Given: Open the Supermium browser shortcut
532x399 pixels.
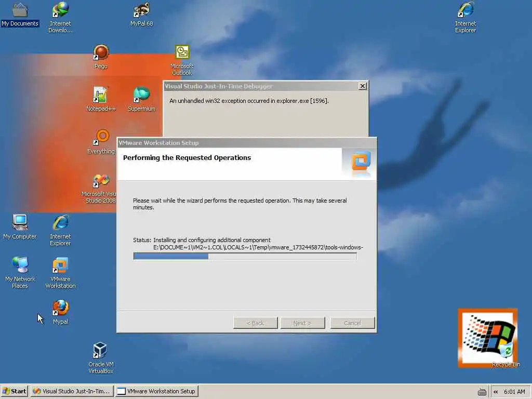Looking at the screenshot, I should [x=141, y=99].
